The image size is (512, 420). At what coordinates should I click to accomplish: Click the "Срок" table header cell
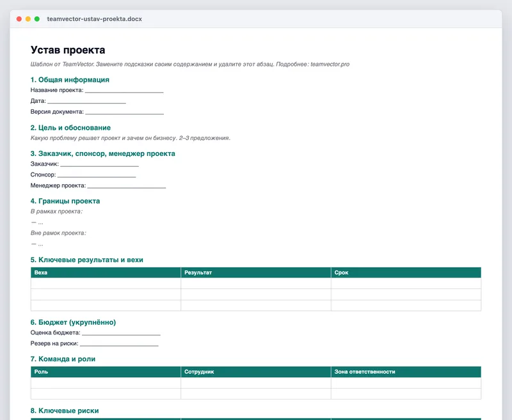tap(406, 272)
